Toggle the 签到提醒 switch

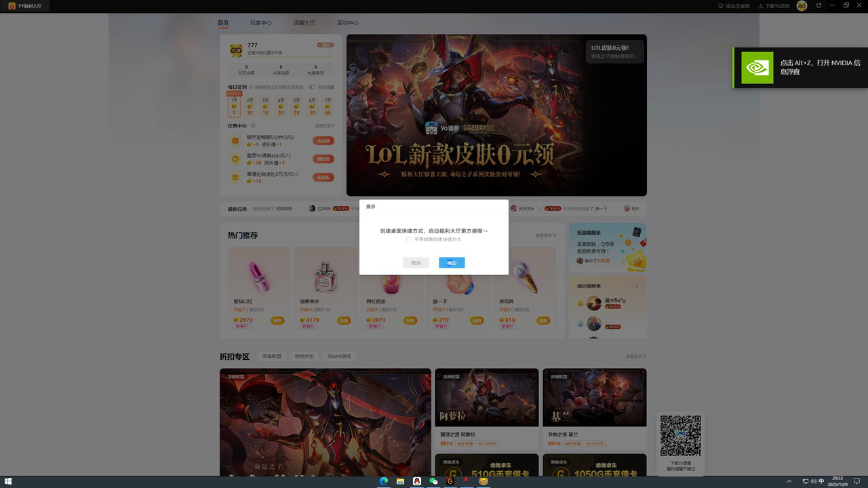[x=312, y=87]
